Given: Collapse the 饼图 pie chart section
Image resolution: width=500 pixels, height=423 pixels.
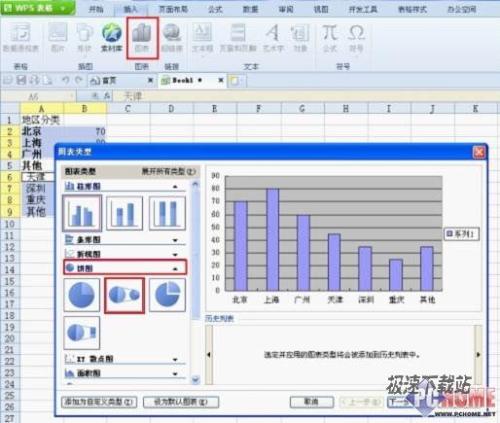Looking at the screenshot, I should [175, 269].
